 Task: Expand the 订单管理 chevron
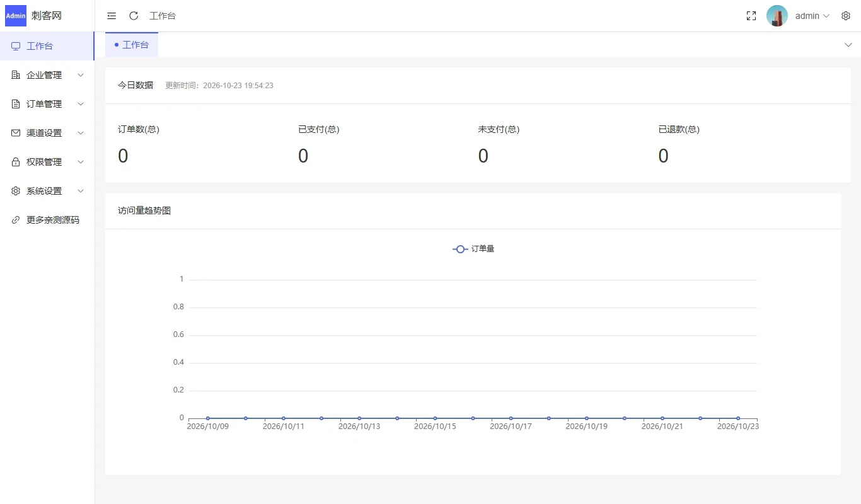coord(81,104)
